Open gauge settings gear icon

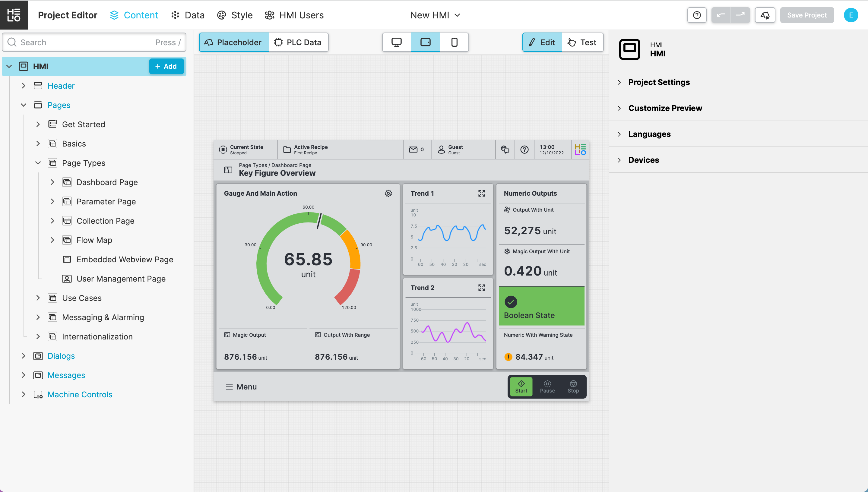click(388, 193)
